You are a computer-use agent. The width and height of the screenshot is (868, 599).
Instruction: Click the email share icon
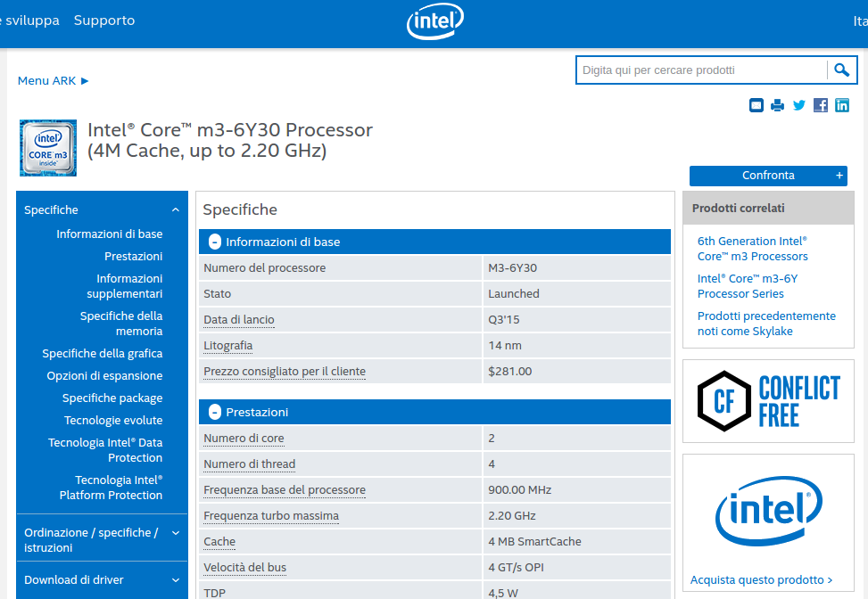[756, 105]
